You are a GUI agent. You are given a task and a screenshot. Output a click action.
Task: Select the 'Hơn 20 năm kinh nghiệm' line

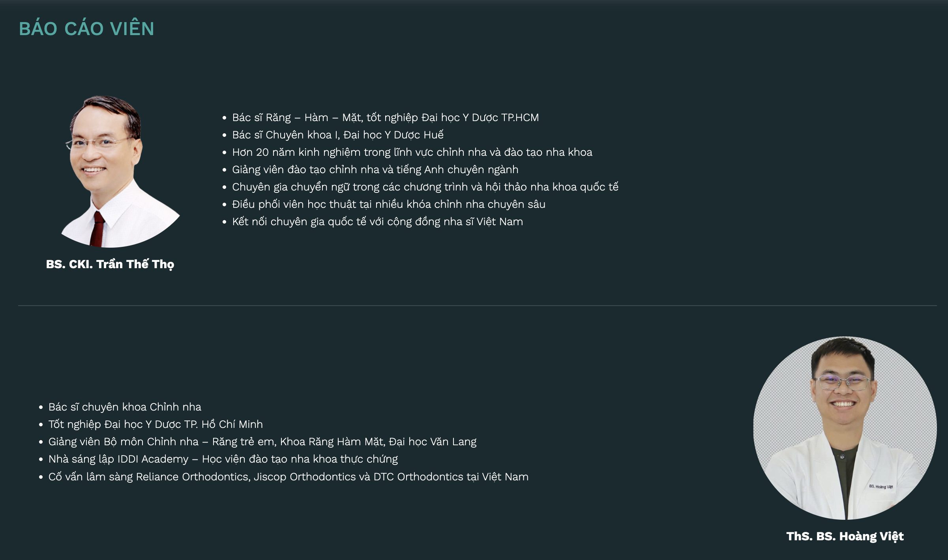click(x=412, y=152)
